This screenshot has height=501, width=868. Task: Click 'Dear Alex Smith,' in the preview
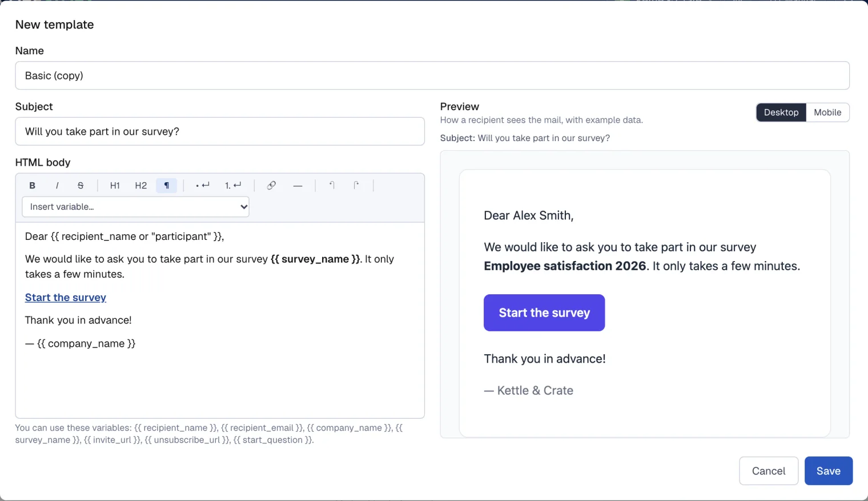[x=529, y=215]
